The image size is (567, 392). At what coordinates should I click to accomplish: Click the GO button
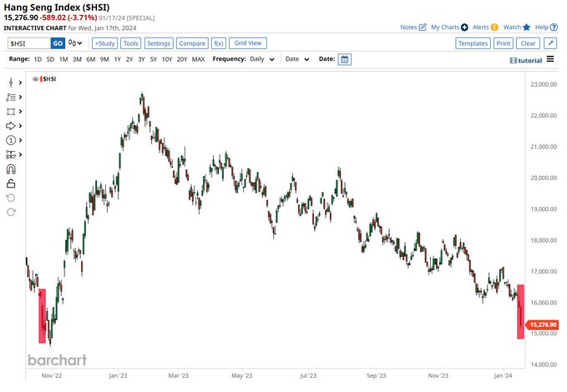click(58, 43)
